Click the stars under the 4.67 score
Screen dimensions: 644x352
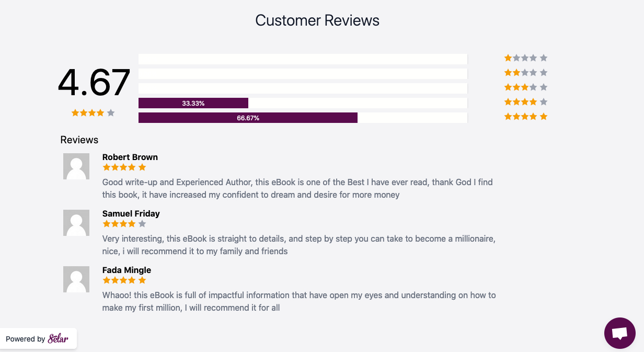point(93,113)
